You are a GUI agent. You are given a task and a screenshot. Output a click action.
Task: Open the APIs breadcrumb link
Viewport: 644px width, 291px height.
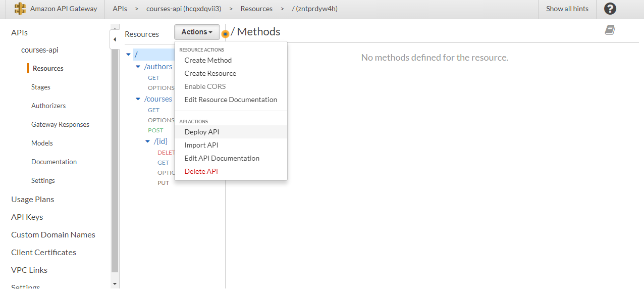click(x=120, y=9)
